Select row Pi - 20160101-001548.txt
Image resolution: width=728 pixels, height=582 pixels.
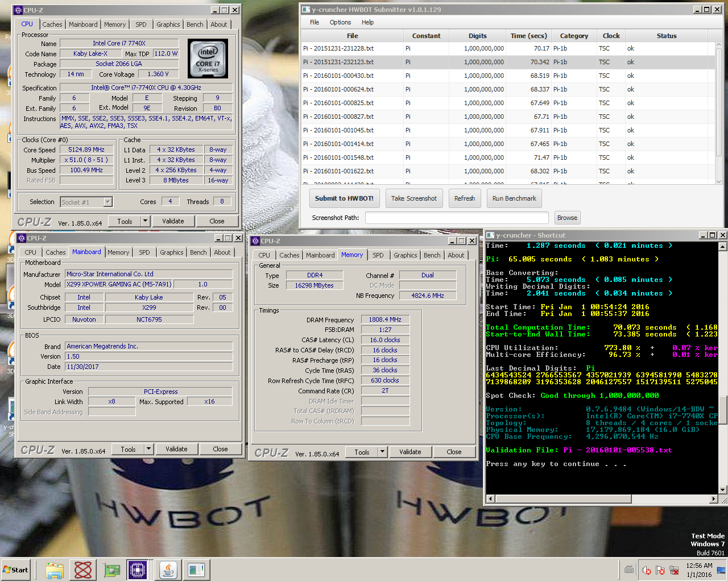(x=508, y=157)
